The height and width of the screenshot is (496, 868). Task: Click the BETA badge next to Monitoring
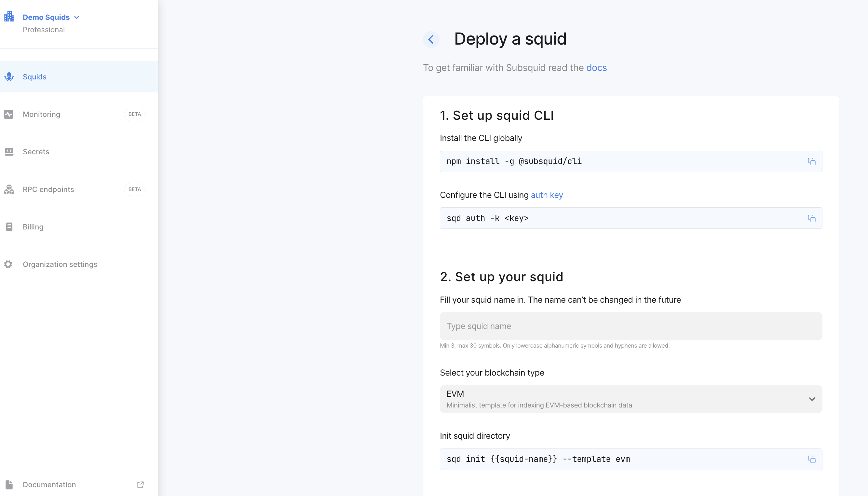coord(134,114)
